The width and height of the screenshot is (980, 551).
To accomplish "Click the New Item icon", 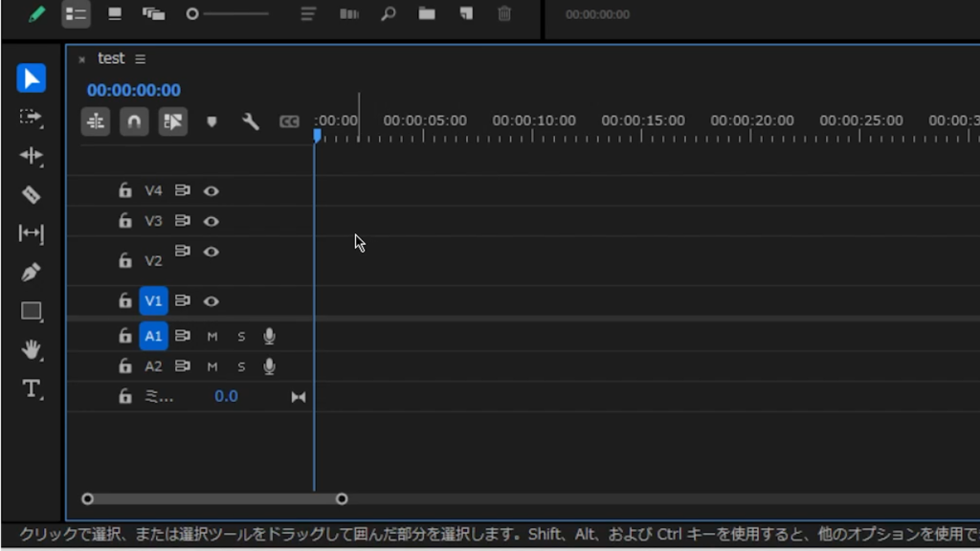I will pyautogui.click(x=466, y=13).
